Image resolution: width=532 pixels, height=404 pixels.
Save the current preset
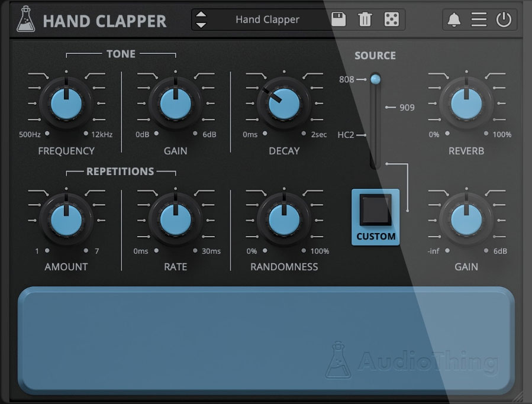[x=337, y=20]
